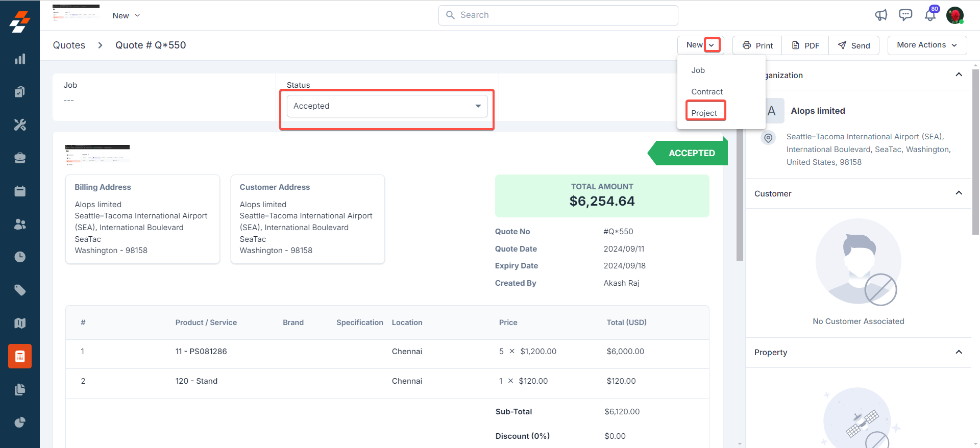
Task: Open the price tag sidebar icon
Action: tap(20, 290)
